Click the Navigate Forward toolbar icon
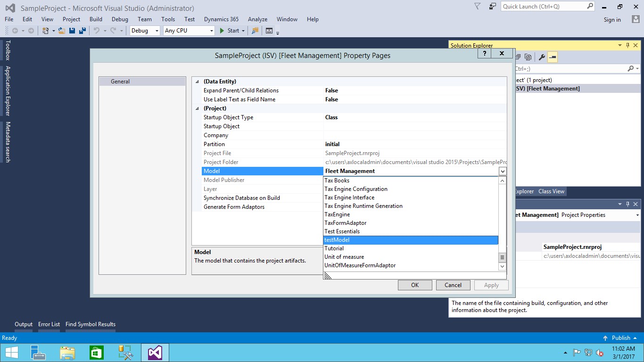Viewport: 644px width, 362px height. pyautogui.click(x=31, y=31)
